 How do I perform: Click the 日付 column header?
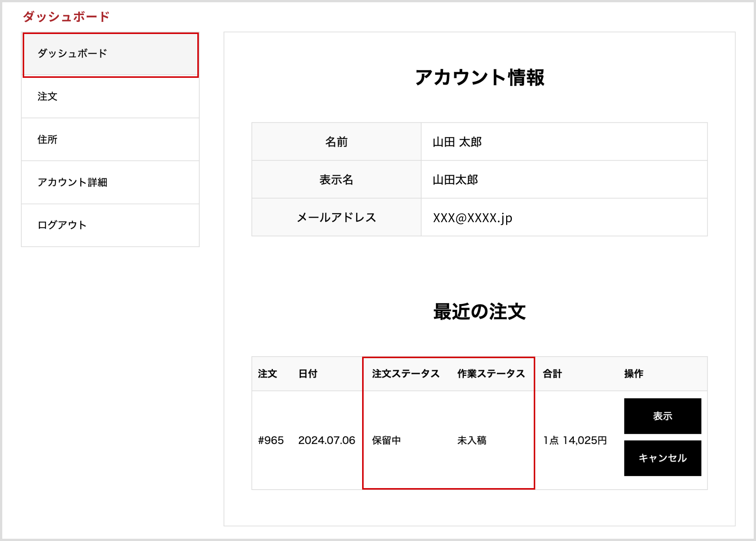308,374
